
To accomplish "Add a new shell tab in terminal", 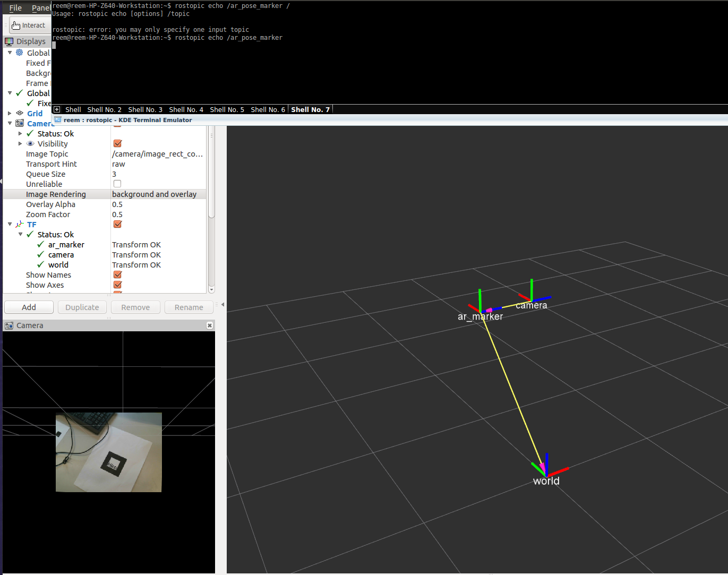I will pyautogui.click(x=57, y=109).
